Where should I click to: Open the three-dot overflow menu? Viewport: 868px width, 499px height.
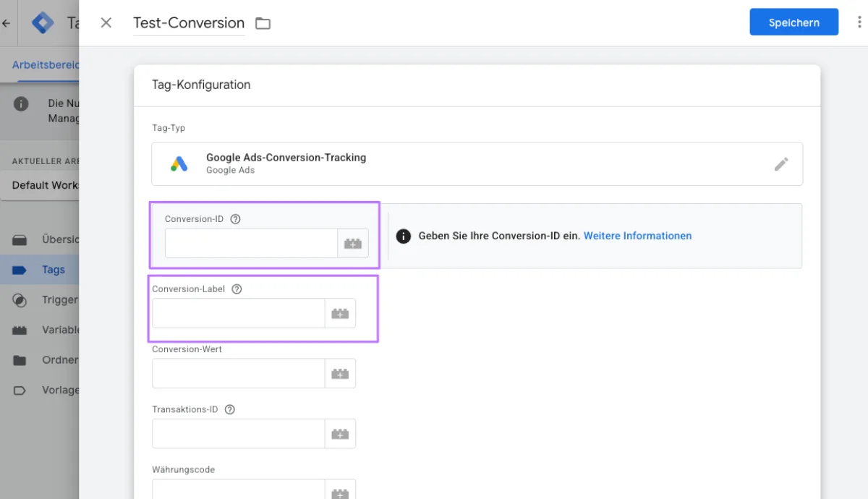pos(859,22)
